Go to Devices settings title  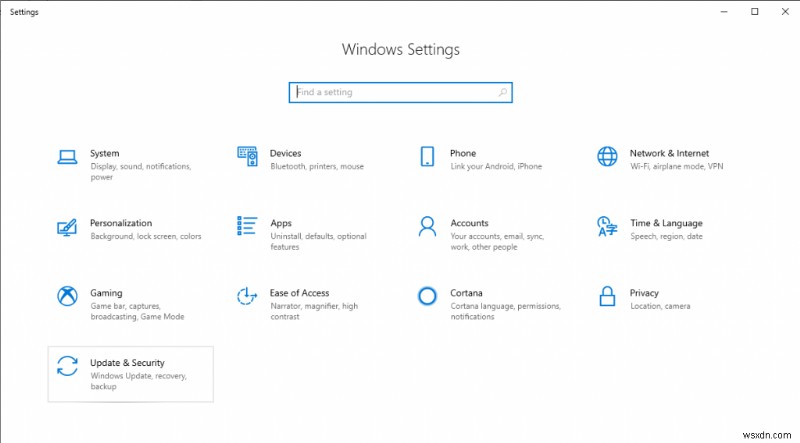pos(285,153)
